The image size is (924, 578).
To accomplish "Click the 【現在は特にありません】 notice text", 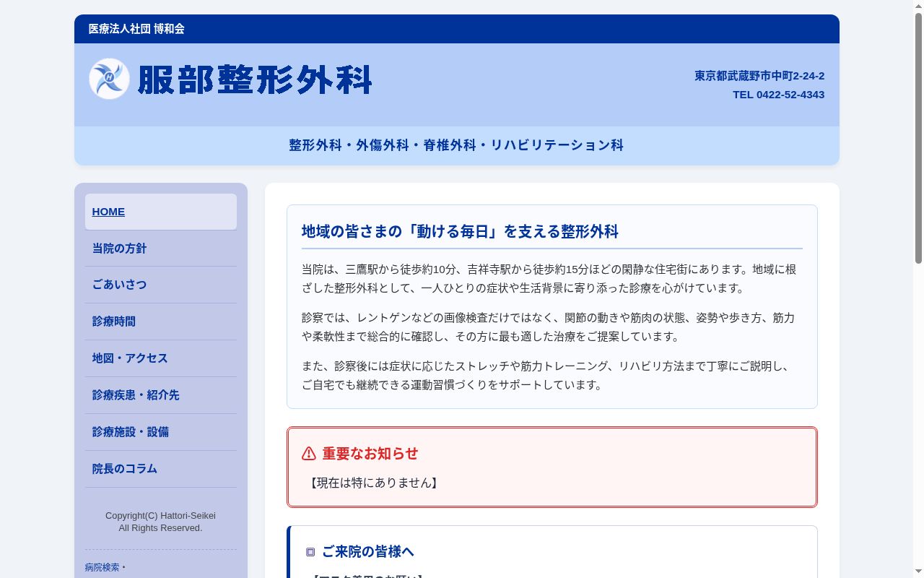I will click(x=374, y=483).
